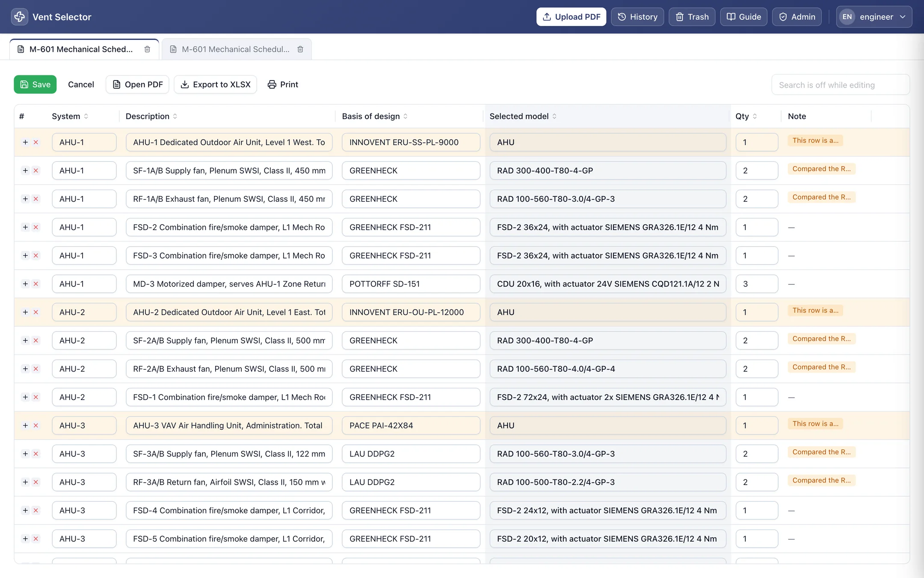
Task: Remove the AHU-2 Dedicated Outdoor Air Unit row
Action: coord(36,312)
